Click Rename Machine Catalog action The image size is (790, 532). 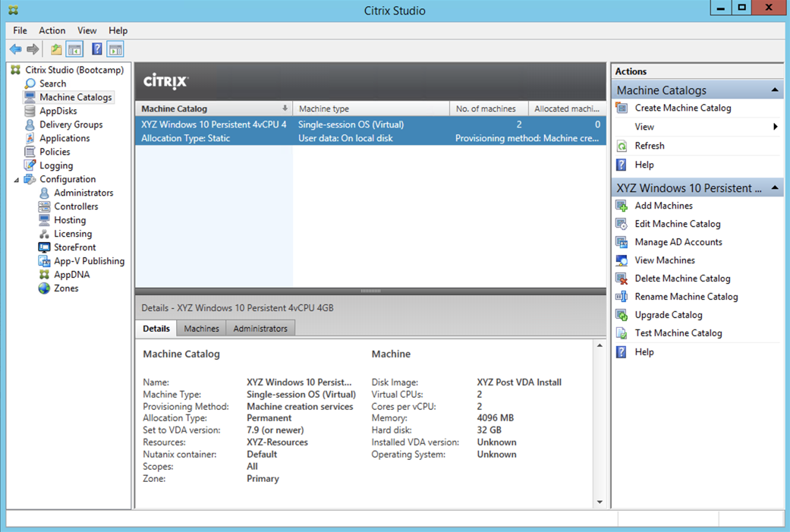point(686,297)
